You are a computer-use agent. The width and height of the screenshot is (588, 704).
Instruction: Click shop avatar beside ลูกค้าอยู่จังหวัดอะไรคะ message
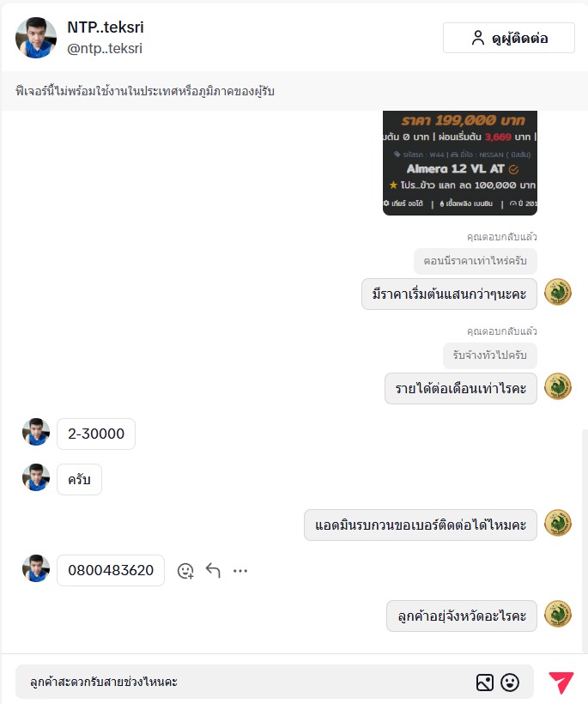(x=557, y=614)
